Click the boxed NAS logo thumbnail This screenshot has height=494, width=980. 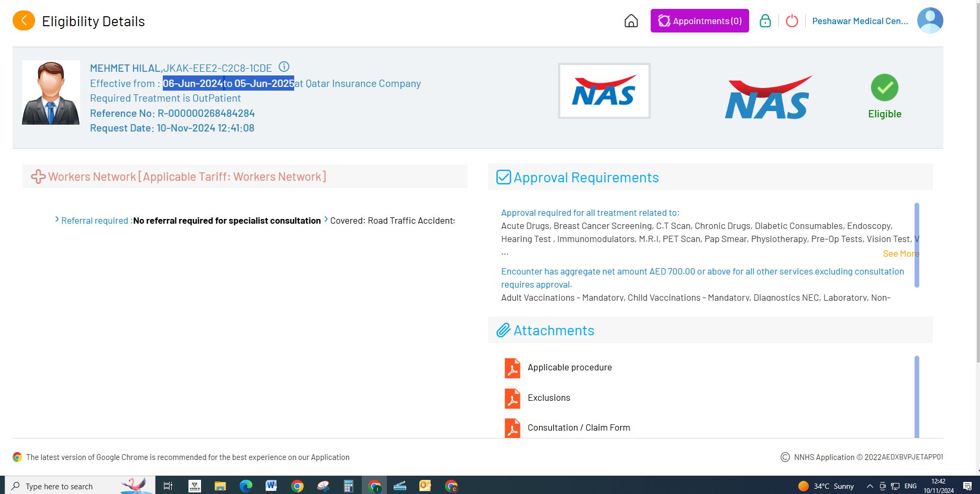604,91
